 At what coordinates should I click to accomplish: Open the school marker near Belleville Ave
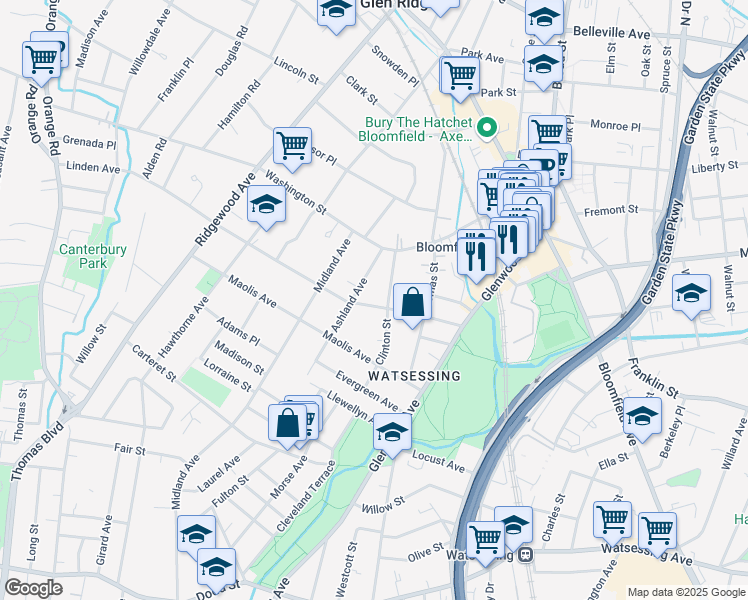coord(544,19)
